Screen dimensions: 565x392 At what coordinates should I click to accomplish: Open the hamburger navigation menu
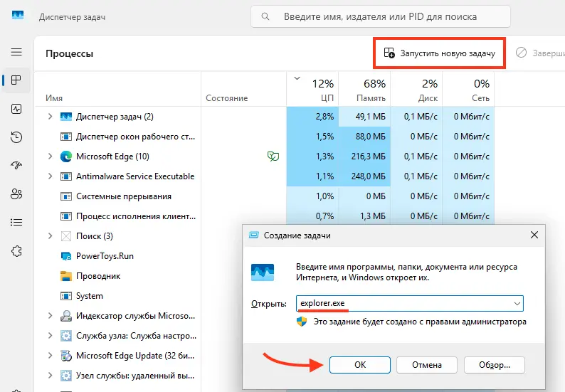pos(16,52)
